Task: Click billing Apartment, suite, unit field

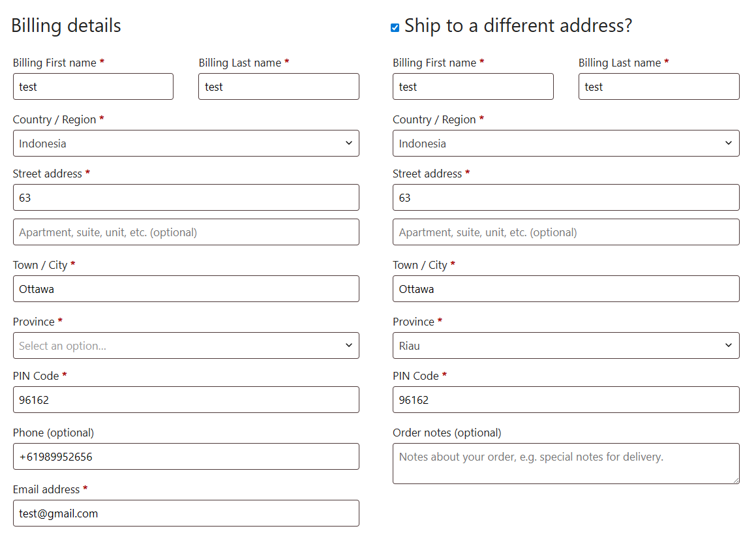Action: (x=186, y=232)
